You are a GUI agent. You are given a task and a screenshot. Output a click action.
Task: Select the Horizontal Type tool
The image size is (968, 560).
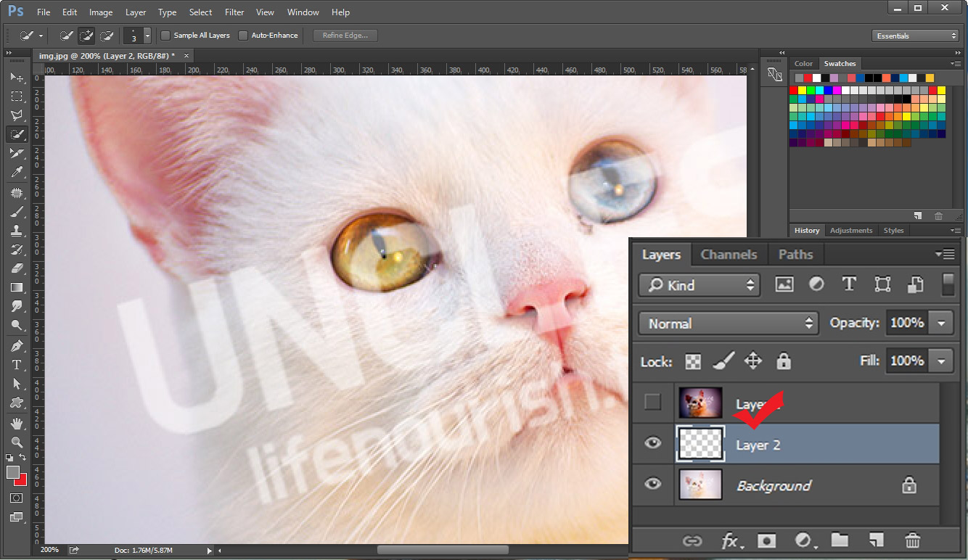coord(17,364)
